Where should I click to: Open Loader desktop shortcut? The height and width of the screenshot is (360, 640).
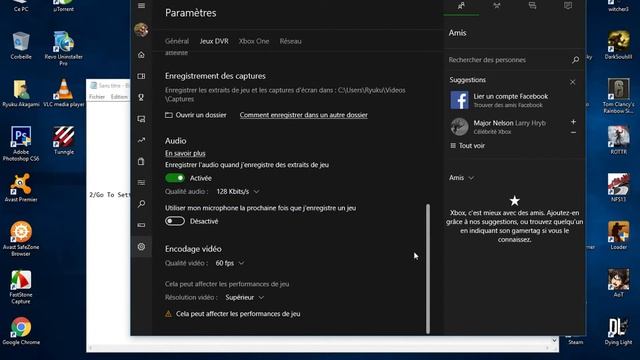pyautogui.click(x=618, y=236)
